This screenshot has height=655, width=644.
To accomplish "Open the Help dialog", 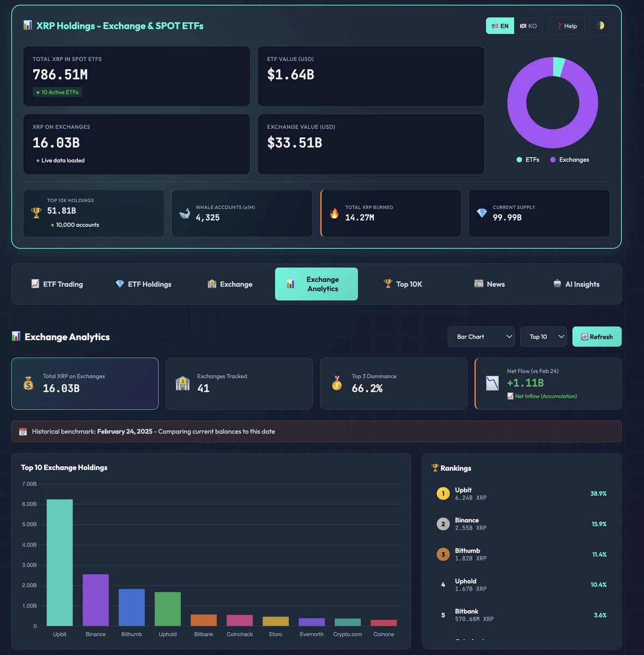I will 566,25.
